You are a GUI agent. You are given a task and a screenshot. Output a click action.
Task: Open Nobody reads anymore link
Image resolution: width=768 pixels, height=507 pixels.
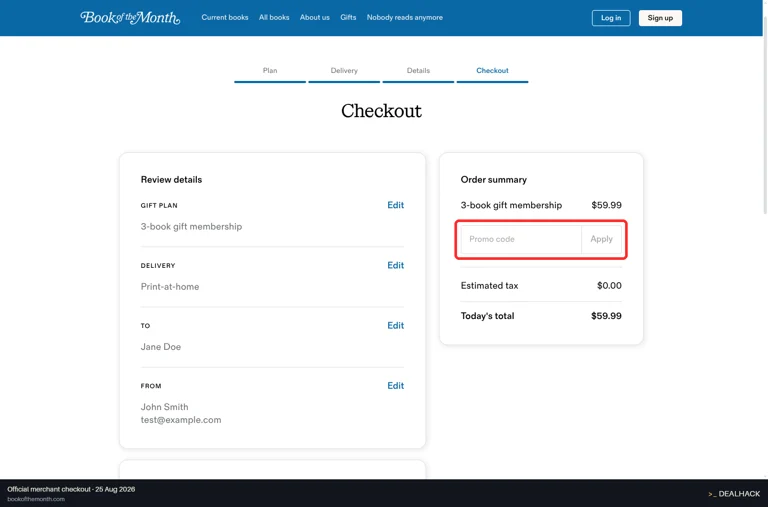pyautogui.click(x=405, y=18)
